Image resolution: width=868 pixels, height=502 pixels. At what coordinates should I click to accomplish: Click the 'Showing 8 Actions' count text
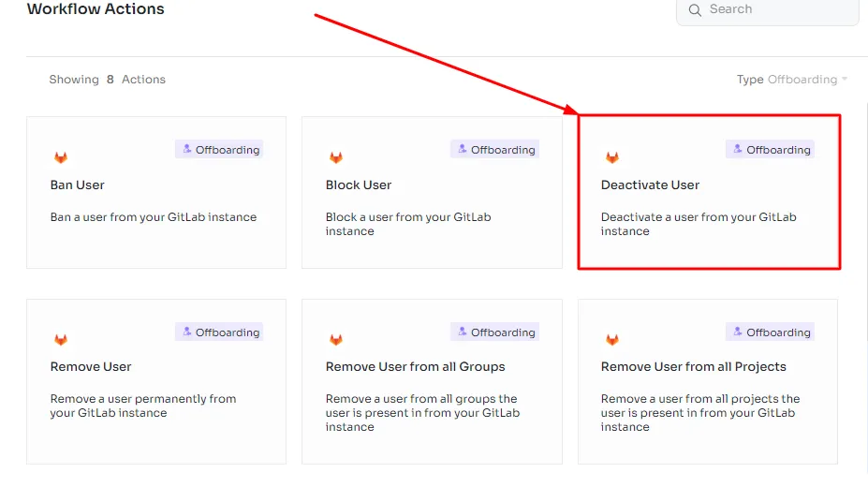coord(108,80)
